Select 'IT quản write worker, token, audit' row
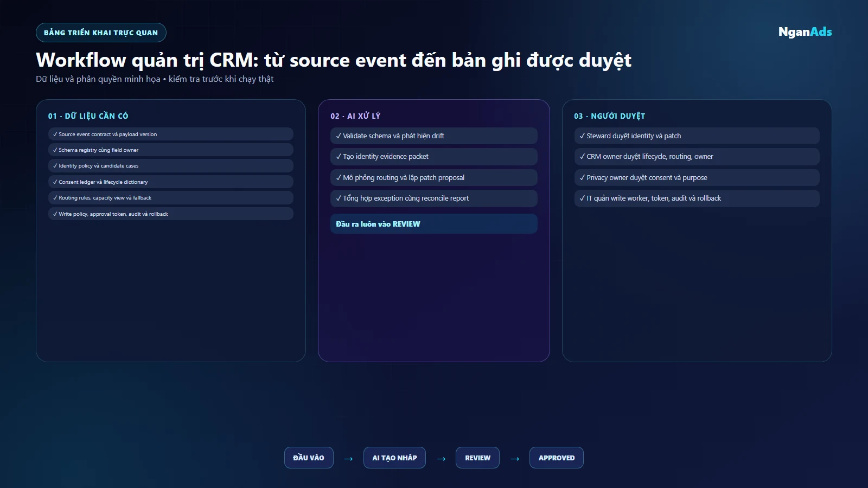Image resolution: width=868 pixels, height=488 pixels. [697, 198]
